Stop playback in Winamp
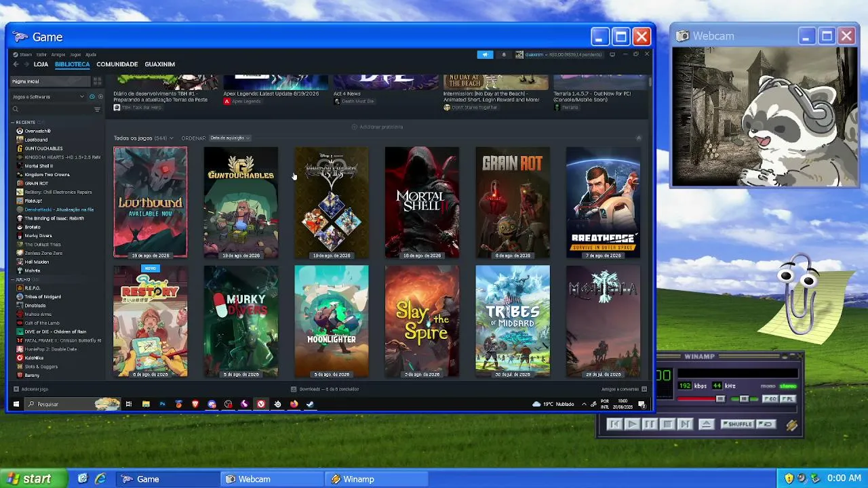The width and height of the screenshot is (868, 488). click(x=667, y=424)
